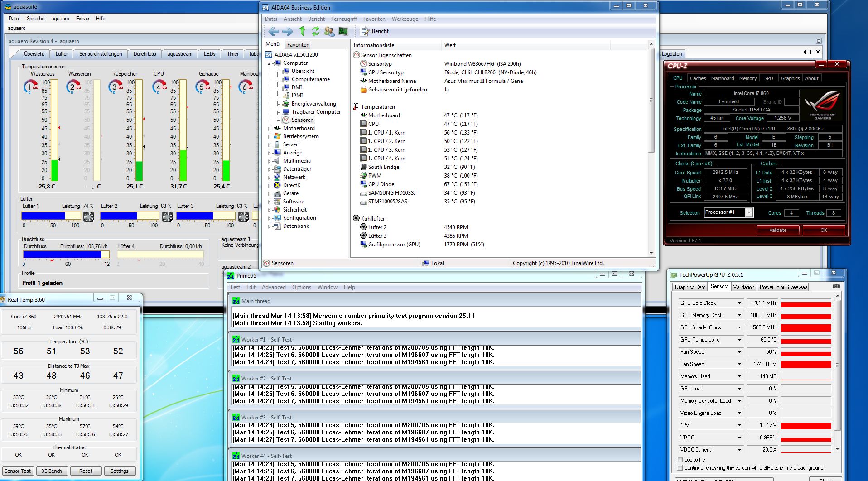868x481 pixels.
Task: Click the Lüfter 1 power slider bar
Action: (x=51, y=216)
